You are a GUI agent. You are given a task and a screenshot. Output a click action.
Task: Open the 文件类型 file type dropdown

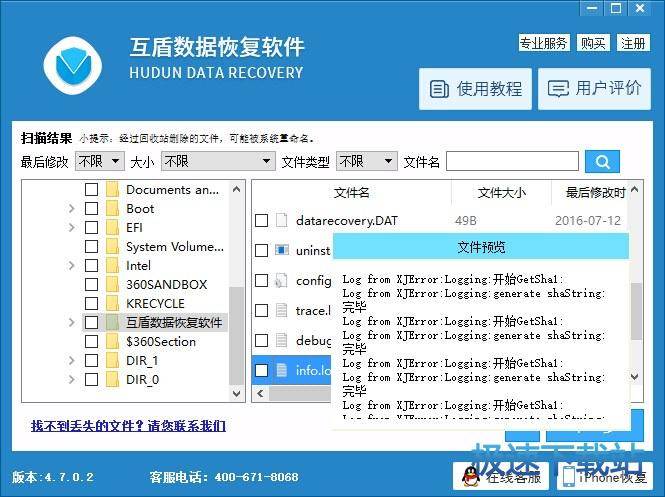point(366,162)
